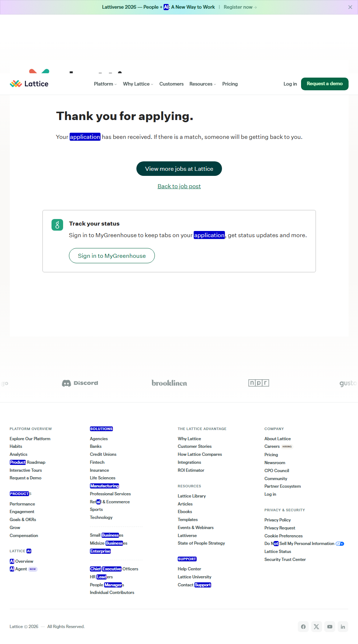
Task: Open Do Not Sell My Personal Information
Action: click(x=299, y=544)
